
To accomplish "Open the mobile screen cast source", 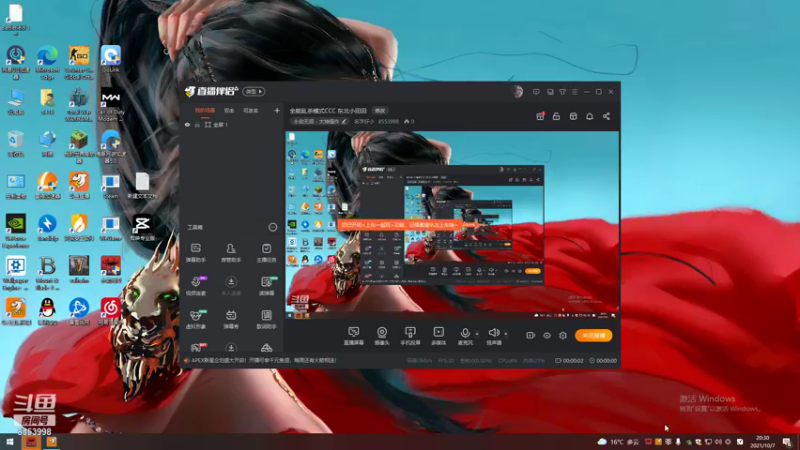I will tap(410, 336).
